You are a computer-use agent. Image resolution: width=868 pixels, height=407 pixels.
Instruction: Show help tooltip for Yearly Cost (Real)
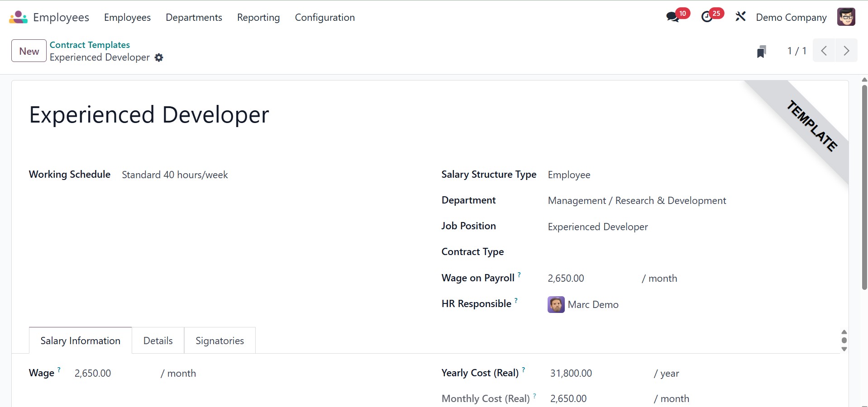pyautogui.click(x=524, y=369)
